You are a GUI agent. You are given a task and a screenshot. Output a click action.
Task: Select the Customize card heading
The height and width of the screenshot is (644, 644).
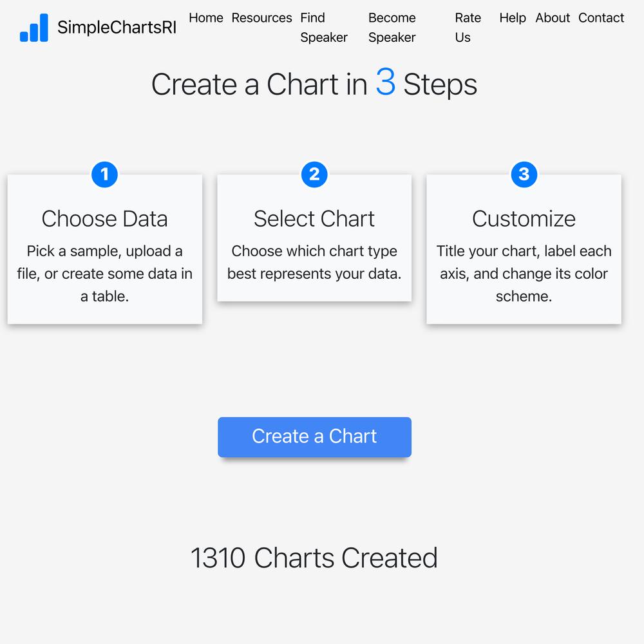524,218
